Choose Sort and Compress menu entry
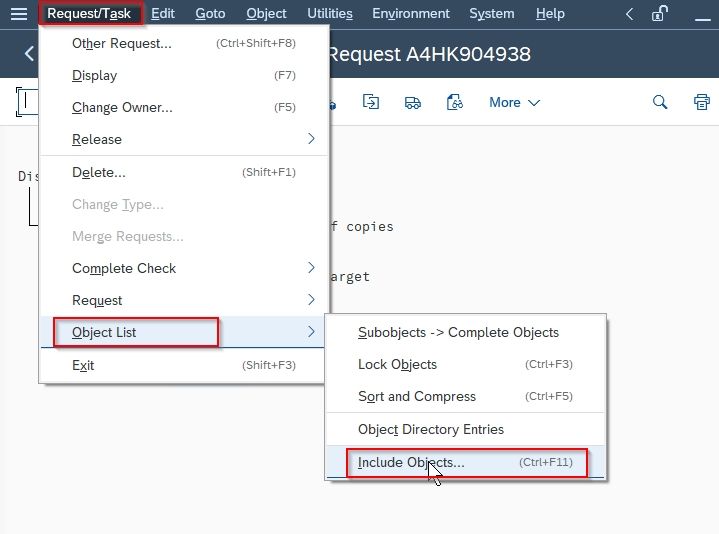 [466, 396]
